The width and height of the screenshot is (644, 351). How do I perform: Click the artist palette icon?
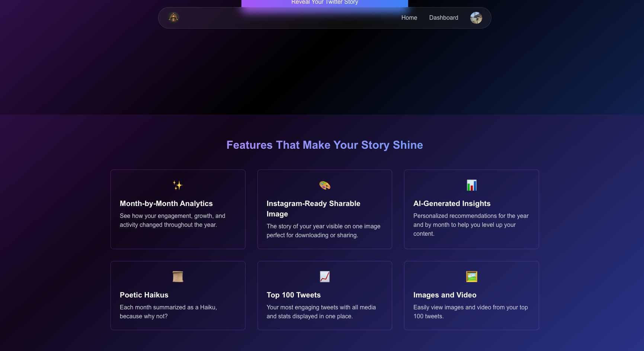pos(325,185)
